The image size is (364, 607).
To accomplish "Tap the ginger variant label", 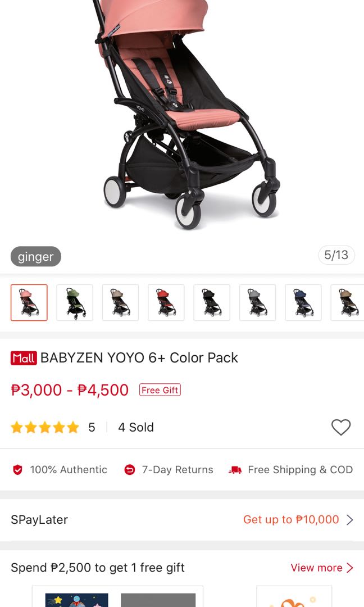I will pos(35,256).
